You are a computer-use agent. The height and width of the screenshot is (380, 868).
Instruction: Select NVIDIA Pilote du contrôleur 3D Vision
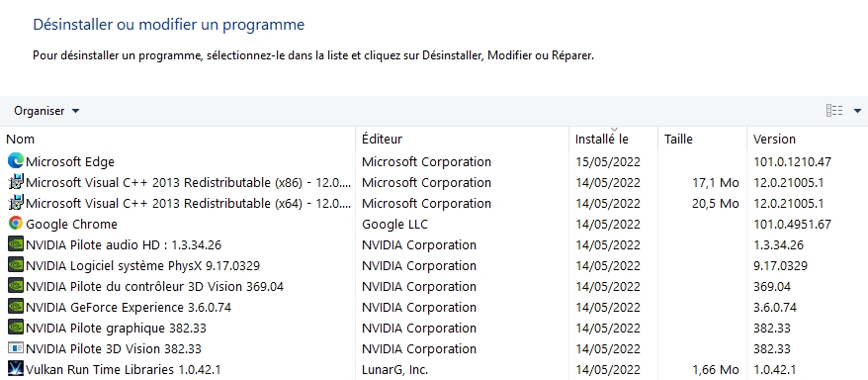tap(434, 286)
